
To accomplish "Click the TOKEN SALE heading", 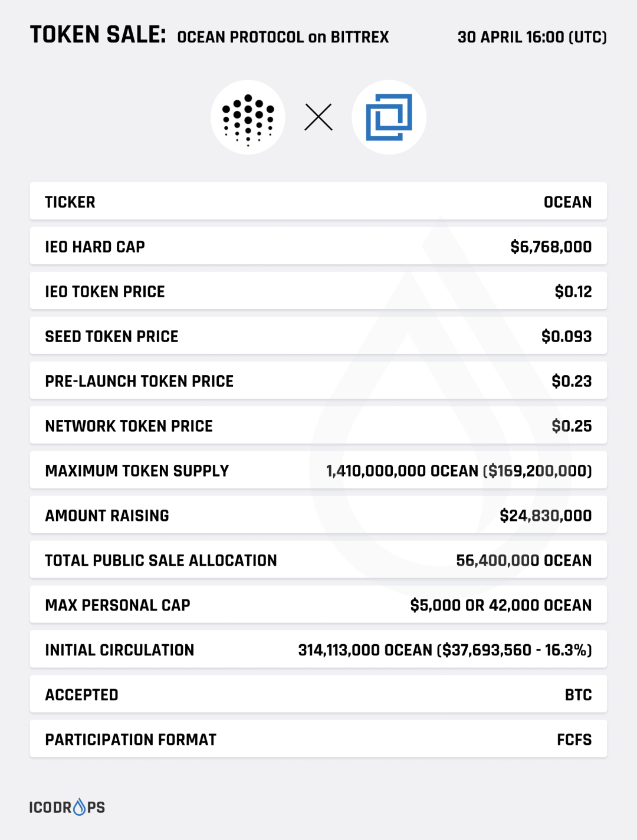I will click(98, 35).
